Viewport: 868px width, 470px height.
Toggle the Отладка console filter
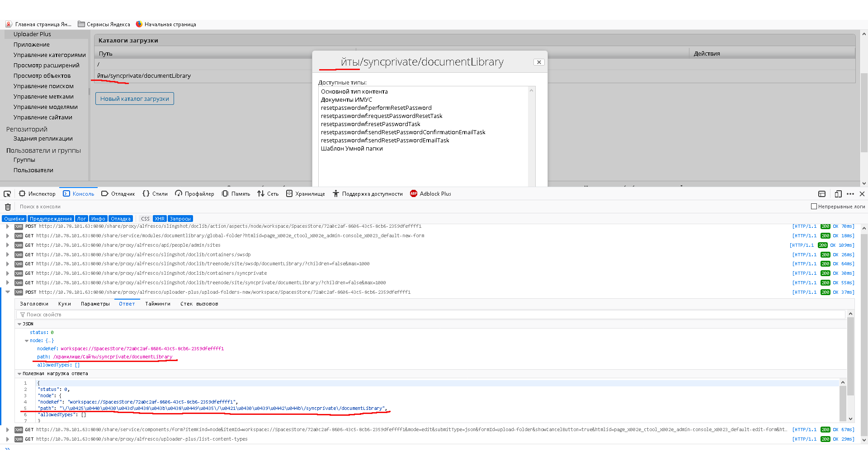[121, 219]
